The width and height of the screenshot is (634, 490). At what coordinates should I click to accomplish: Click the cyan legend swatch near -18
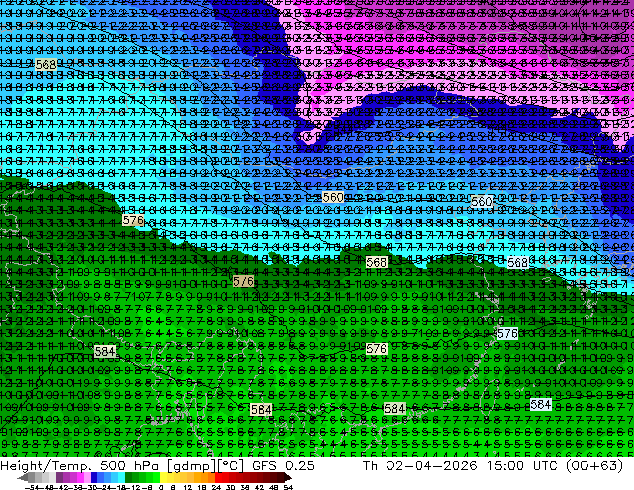121,477
